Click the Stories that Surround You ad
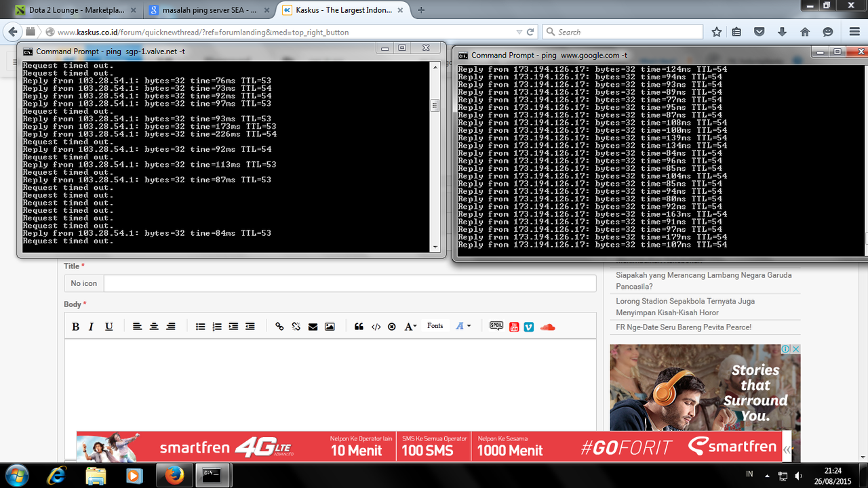The height and width of the screenshot is (488, 868). [x=705, y=387]
